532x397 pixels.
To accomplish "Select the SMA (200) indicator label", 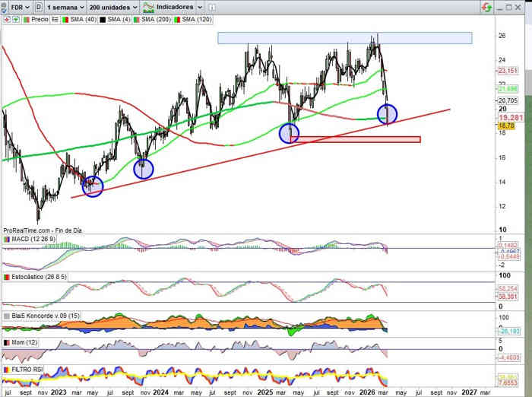I will click(x=157, y=18).
